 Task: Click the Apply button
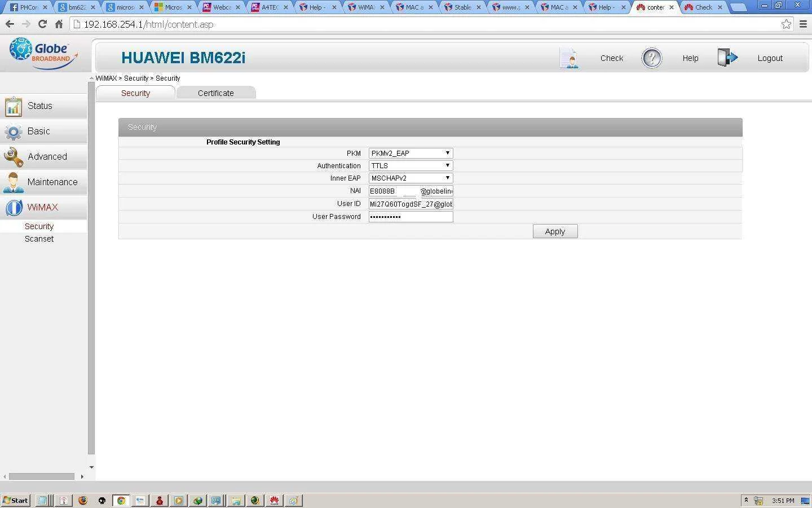tap(555, 231)
